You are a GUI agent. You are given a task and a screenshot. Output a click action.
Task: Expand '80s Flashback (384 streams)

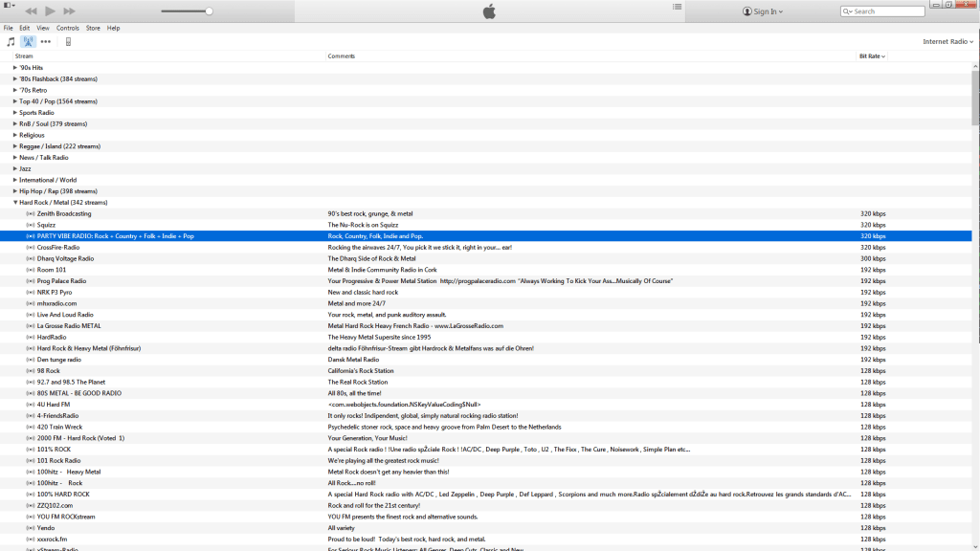[15, 78]
